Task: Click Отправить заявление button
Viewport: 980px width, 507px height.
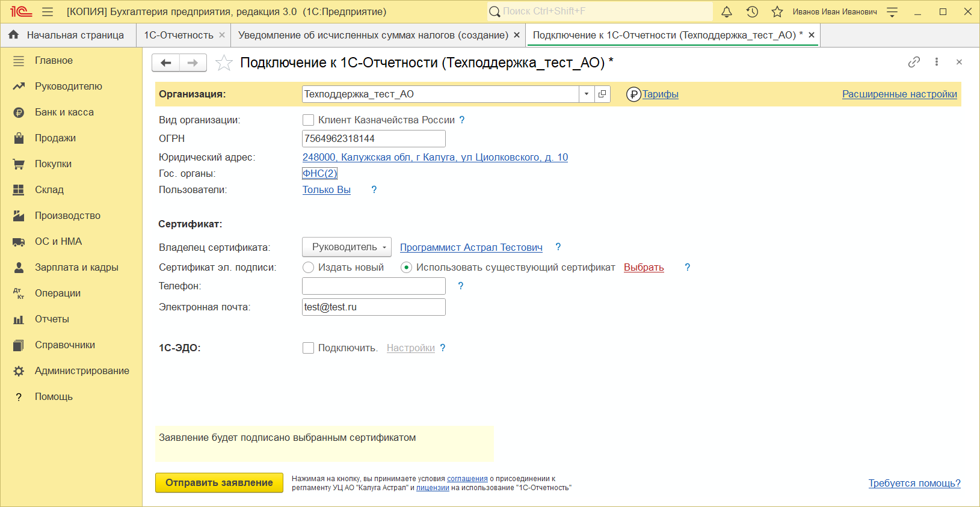Action: pyautogui.click(x=219, y=482)
